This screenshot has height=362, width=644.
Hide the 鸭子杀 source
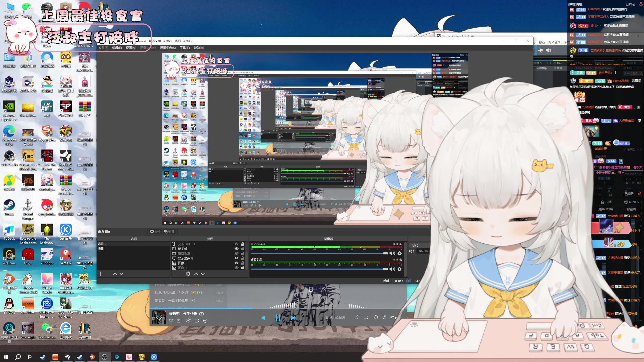pyautogui.click(x=237, y=249)
